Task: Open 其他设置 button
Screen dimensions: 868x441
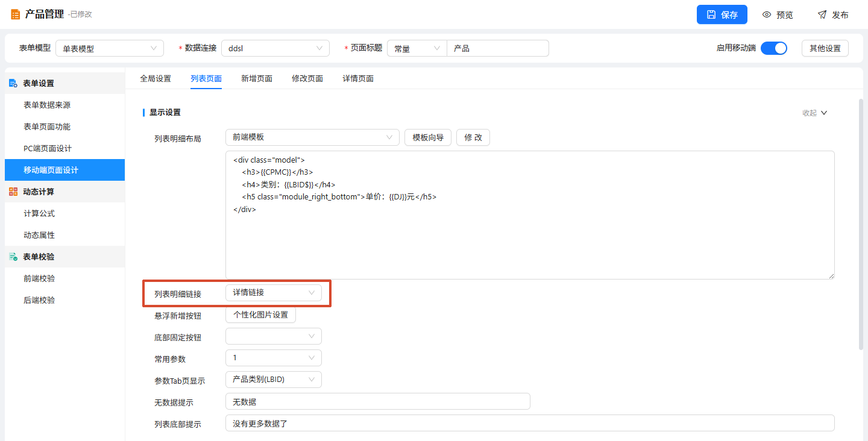Action: (825, 48)
